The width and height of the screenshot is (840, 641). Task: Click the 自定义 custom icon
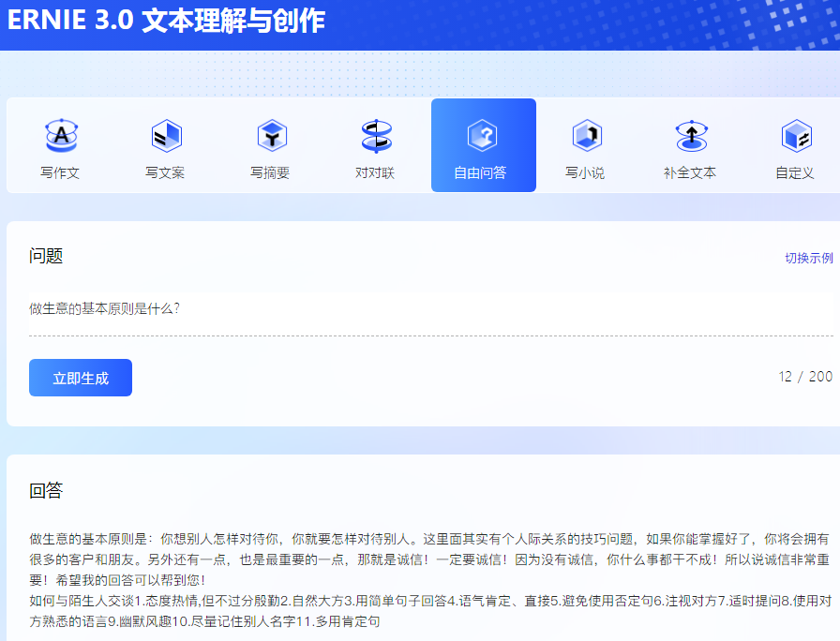797,136
